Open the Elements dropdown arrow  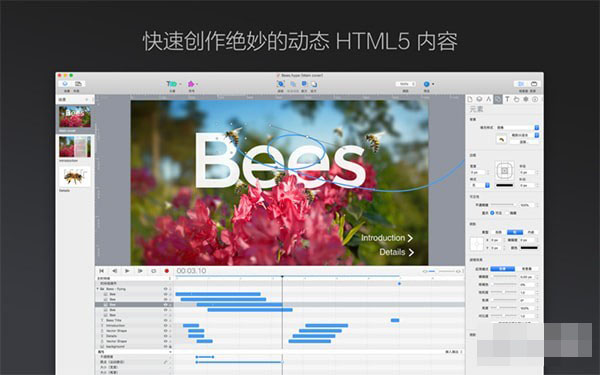click(180, 84)
